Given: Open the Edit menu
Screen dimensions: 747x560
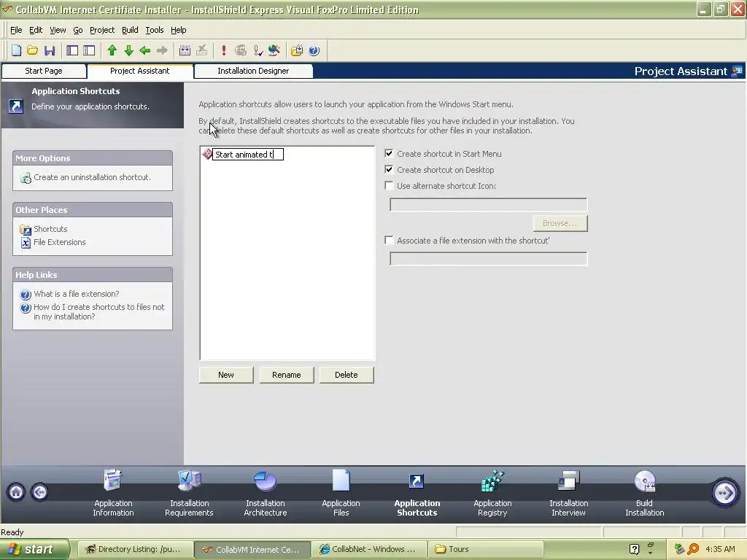Looking at the screenshot, I should coord(36,30).
